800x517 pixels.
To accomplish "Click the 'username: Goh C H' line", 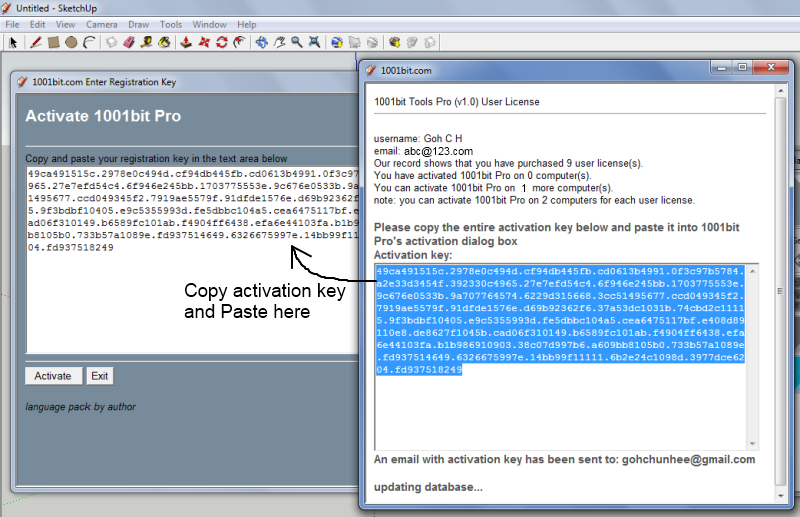I will coord(418,138).
